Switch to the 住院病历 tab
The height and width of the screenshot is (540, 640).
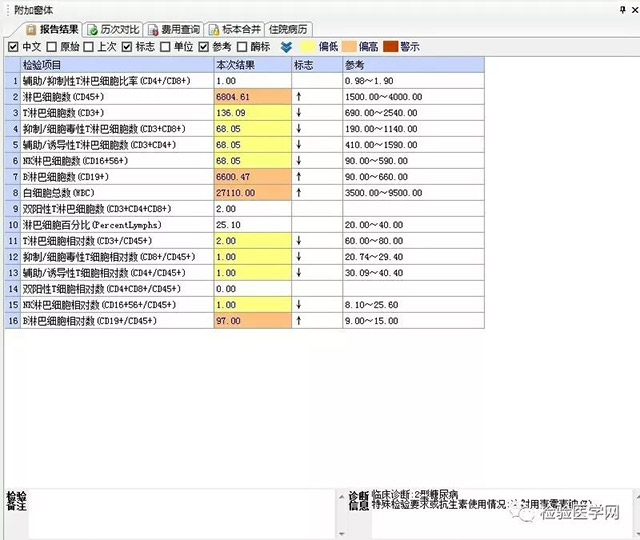tap(289, 29)
